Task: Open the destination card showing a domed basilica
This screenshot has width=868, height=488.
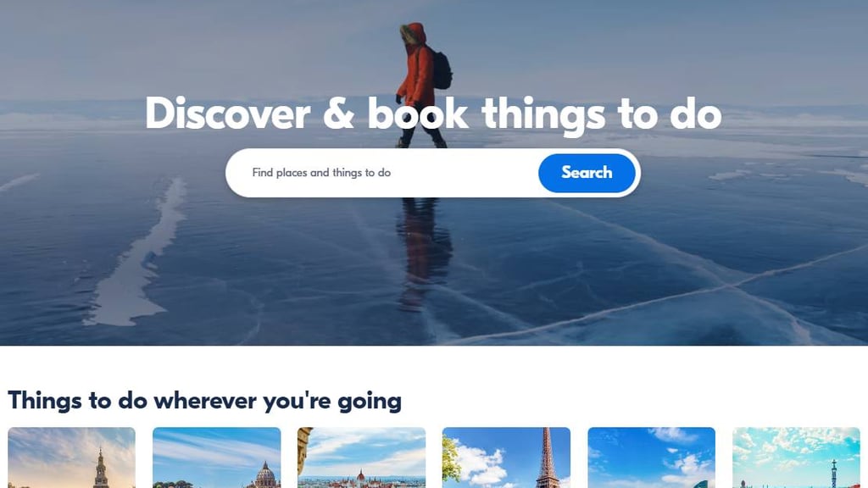Action: [216, 457]
